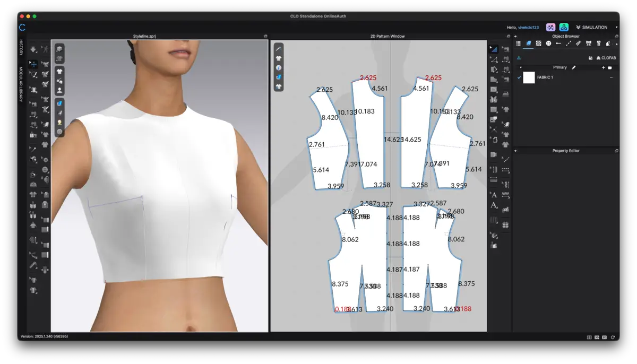The height and width of the screenshot is (364, 637).
Task: Collapse the Primary colorway row
Action: click(520, 67)
